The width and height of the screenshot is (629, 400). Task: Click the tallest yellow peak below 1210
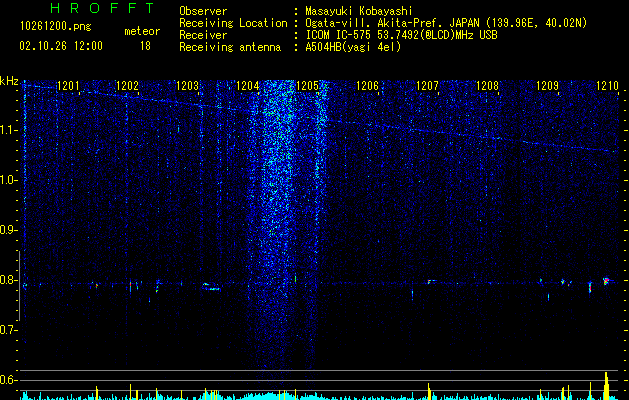click(607, 386)
